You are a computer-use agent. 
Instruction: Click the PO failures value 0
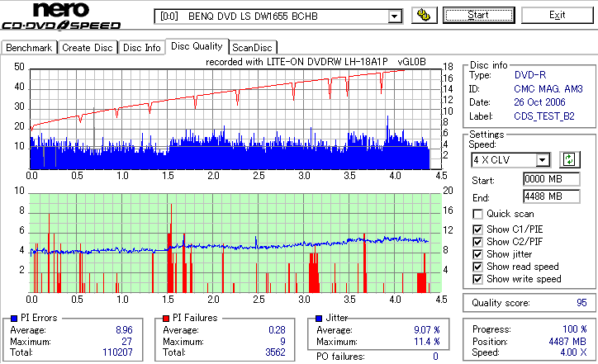435,357
